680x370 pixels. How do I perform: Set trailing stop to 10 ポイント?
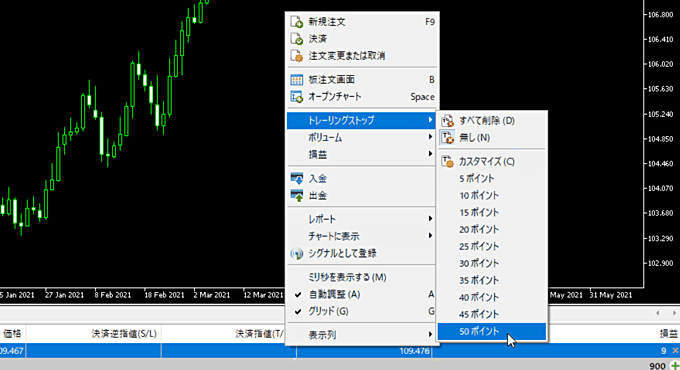(x=492, y=195)
